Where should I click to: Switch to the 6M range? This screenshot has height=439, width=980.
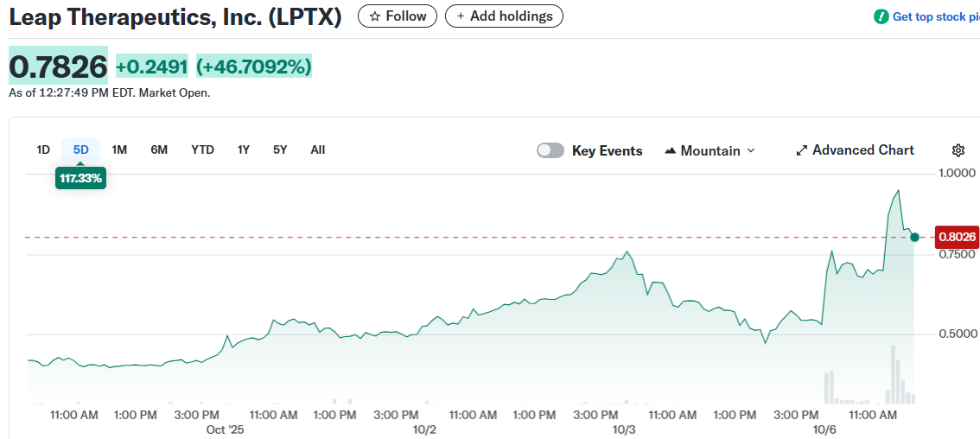click(x=159, y=150)
